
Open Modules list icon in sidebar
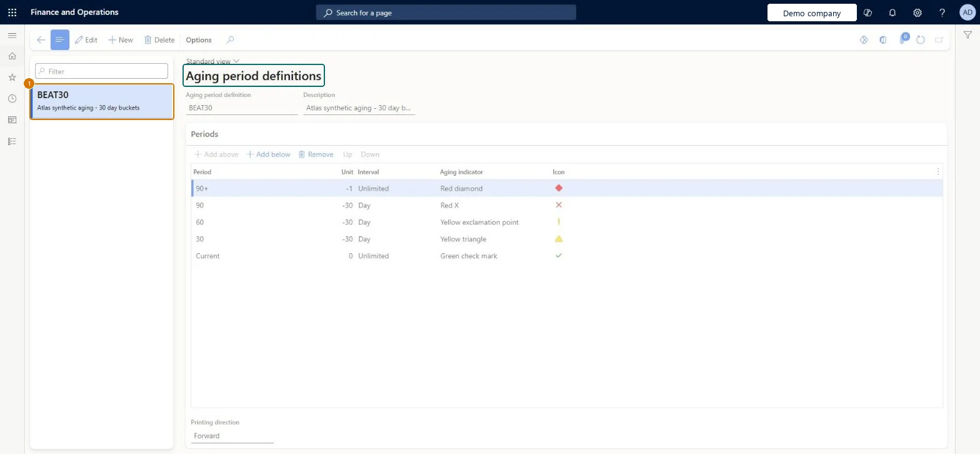point(12,141)
